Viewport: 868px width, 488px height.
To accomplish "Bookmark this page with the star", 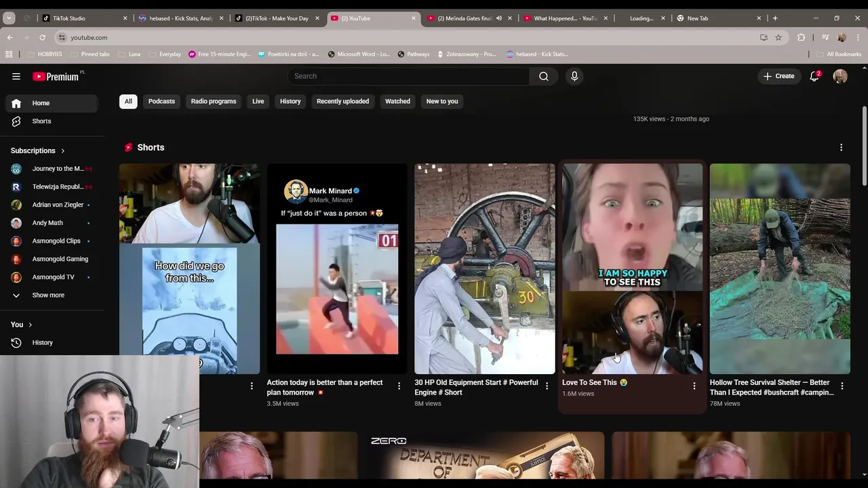I will point(778,37).
